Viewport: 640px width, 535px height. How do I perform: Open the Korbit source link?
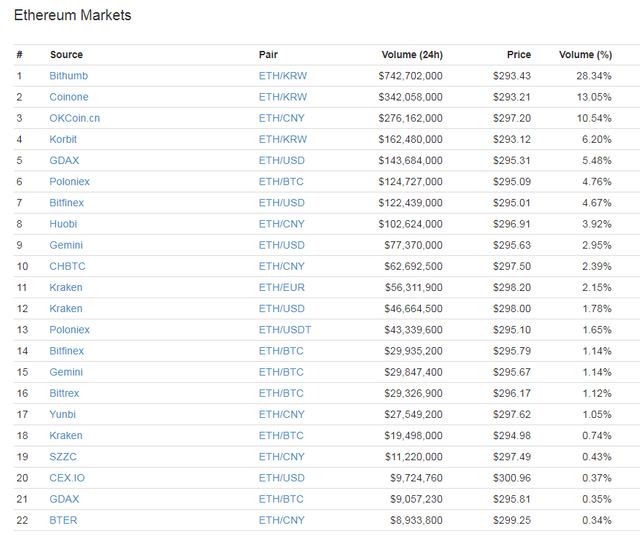click(63, 140)
